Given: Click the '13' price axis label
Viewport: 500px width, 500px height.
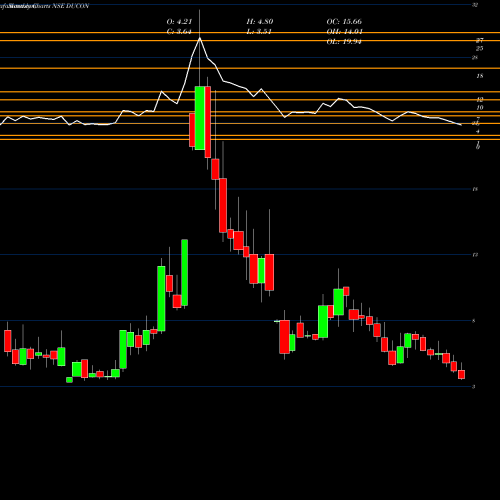Looking at the screenshot, I should tap(475, 255).
